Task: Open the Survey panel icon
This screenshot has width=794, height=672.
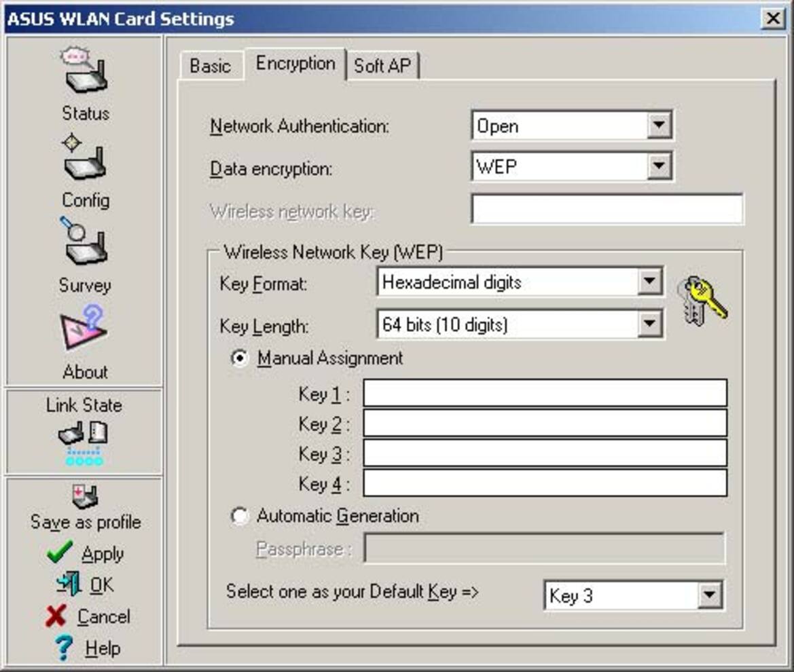Action: pyautogui.click(x=84, y=241)
